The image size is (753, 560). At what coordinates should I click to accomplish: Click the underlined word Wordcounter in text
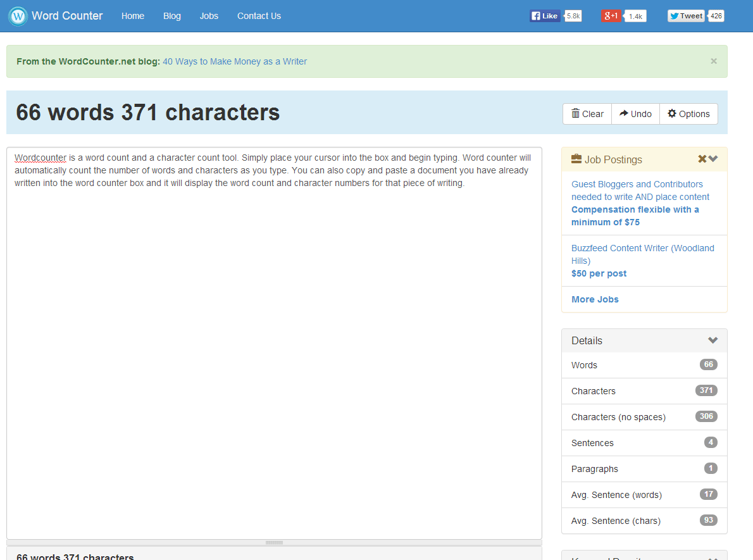(40, 158)
